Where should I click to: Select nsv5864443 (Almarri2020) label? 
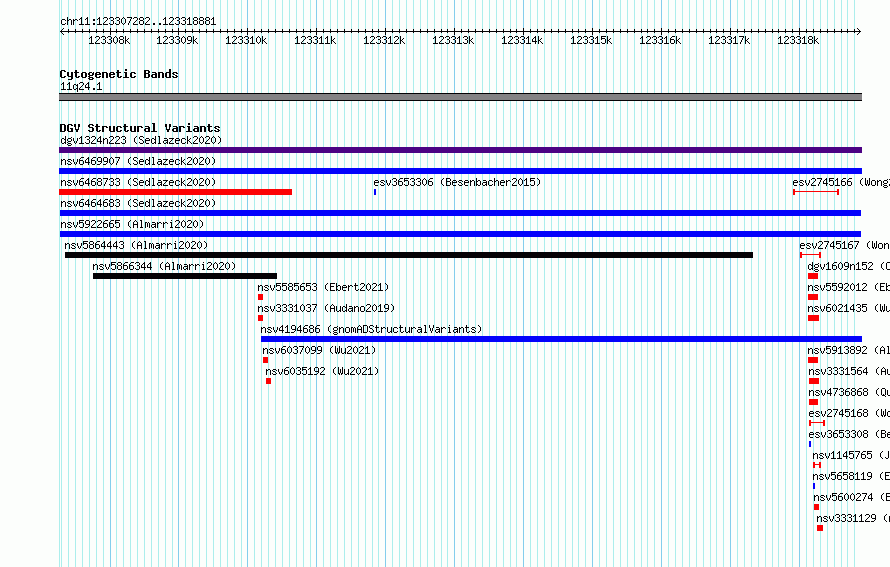pos(136,245)
